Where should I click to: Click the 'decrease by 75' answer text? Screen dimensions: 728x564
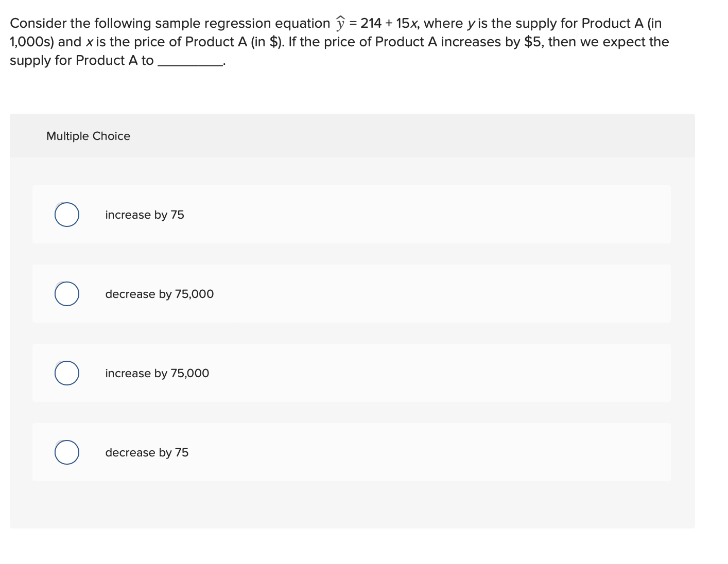coord(147,452)
